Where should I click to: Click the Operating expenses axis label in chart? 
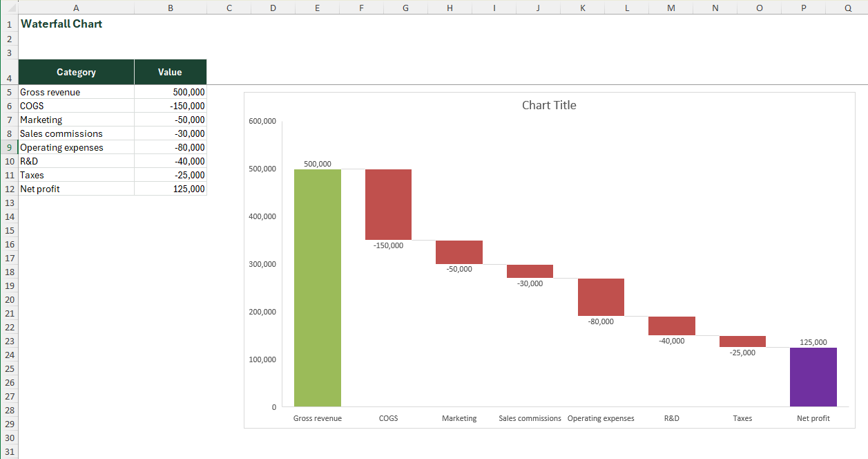[x=601, y=418]
